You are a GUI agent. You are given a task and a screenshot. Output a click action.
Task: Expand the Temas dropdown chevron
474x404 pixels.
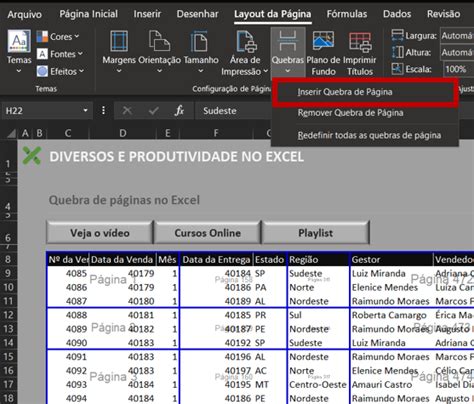19,71
